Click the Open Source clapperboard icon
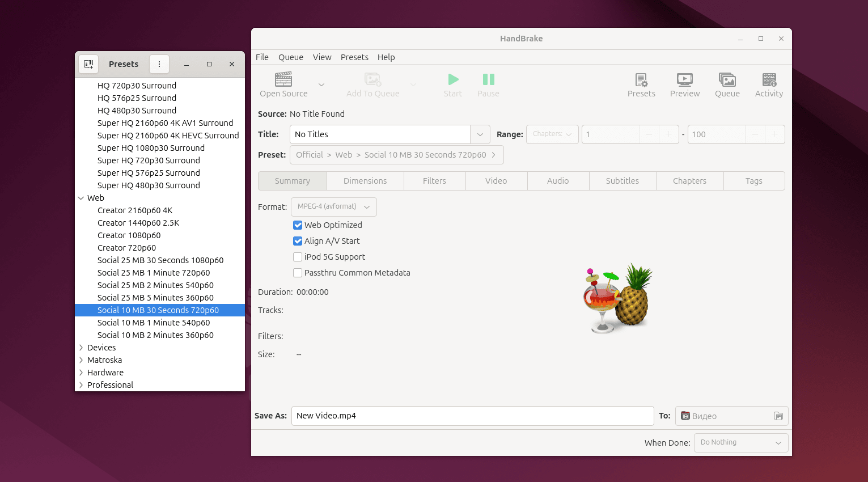 [x=283, y=79]
